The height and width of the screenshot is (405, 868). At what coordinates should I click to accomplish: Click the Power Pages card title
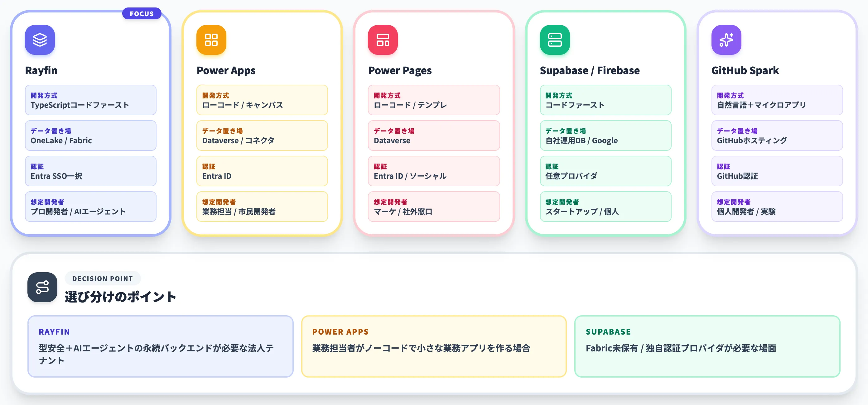coord(400,70)
